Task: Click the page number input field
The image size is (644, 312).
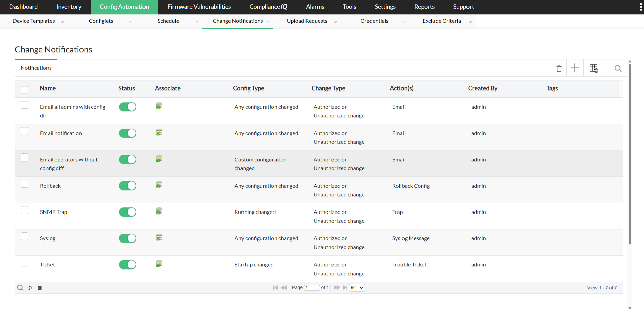Action: click(312, 288)
